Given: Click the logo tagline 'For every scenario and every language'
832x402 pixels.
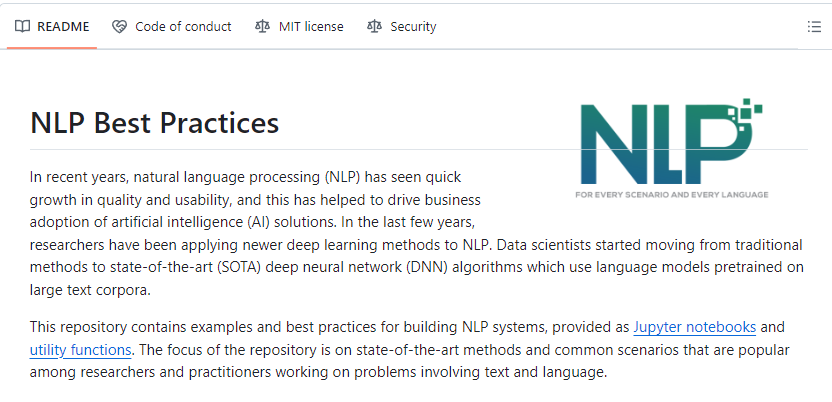Looking at the screenshot, I should pyautogui.click(x=672, y=195).
